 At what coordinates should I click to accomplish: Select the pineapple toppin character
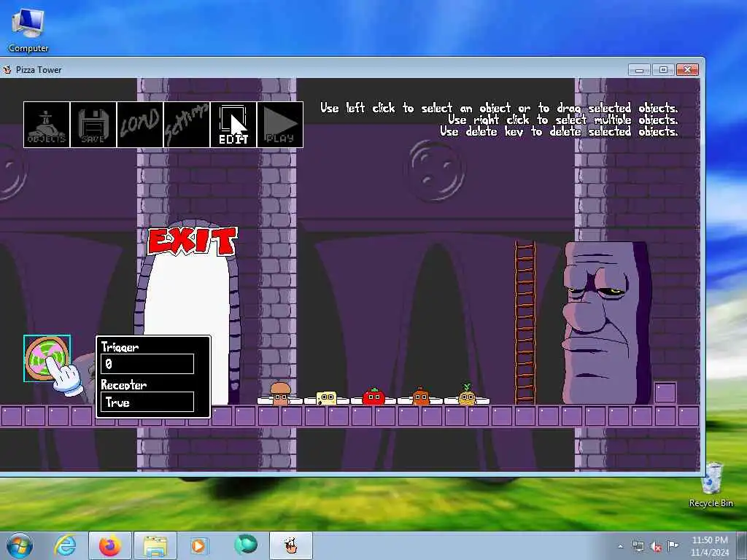[467, 394]
